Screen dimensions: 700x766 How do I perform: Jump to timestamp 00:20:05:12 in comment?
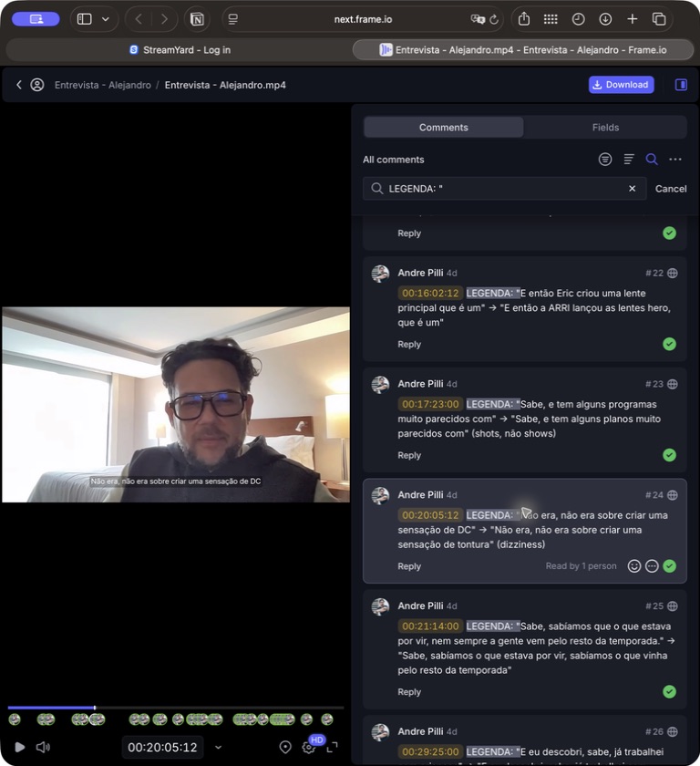tap(430, 515)
